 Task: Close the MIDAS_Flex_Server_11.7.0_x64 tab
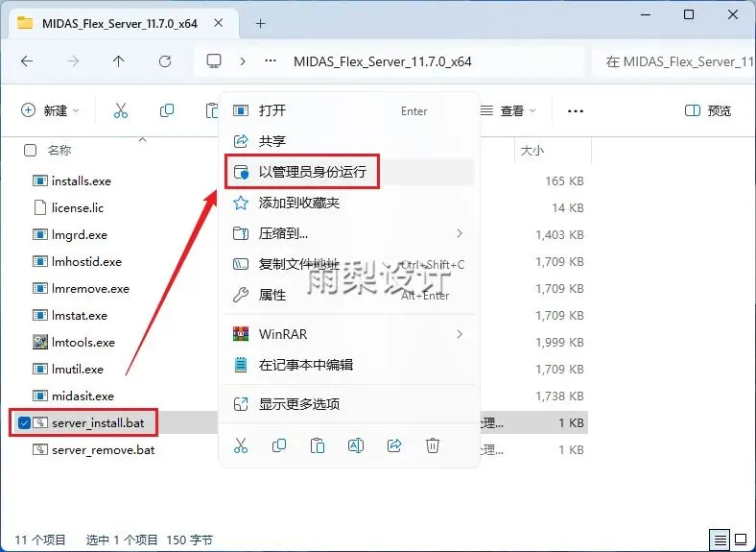pos(219,23)
